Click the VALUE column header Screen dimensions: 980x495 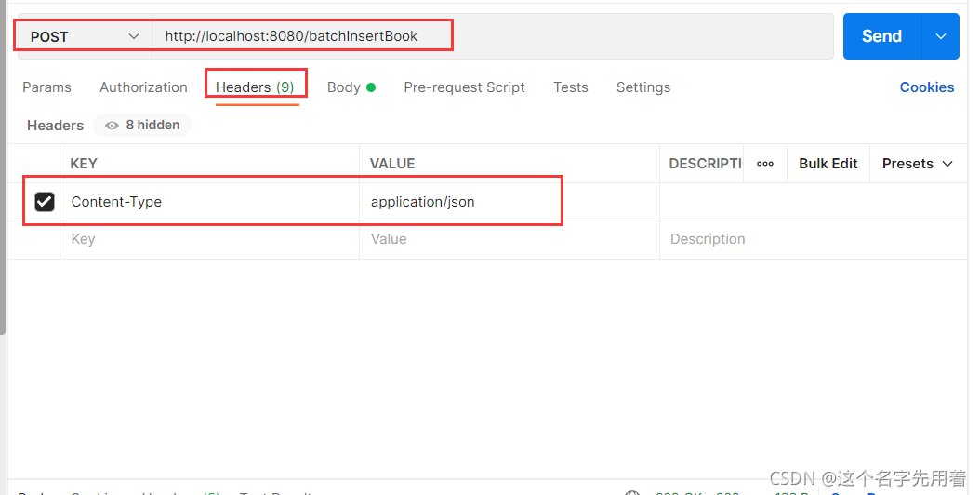pyautogui.click(x=392, y=164)
